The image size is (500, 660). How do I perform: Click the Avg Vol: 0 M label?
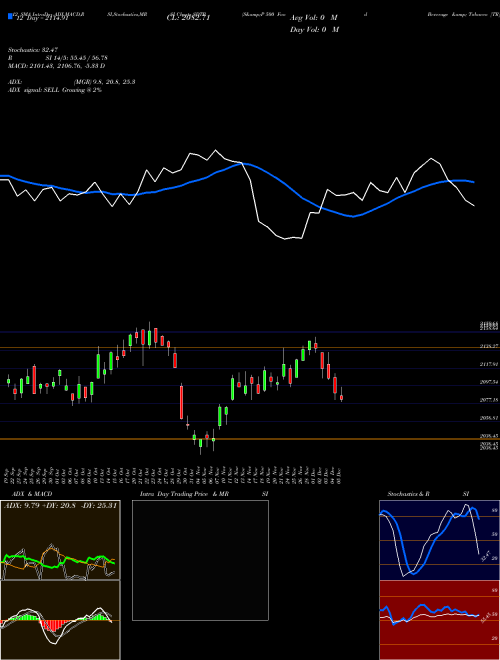(314, 18)
